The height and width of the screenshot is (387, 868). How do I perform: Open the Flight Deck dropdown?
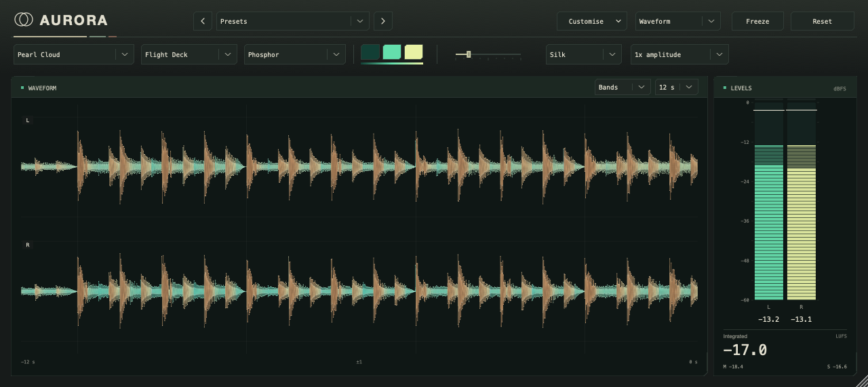[x=189, y=54]
